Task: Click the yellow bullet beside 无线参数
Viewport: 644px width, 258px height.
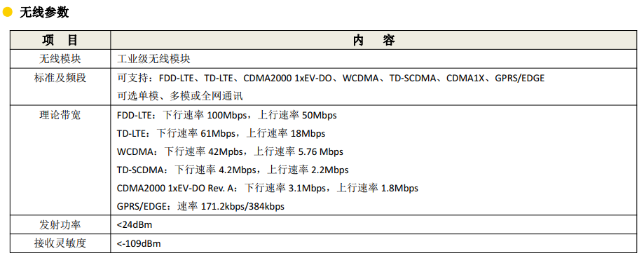Action: pos(8,13)
